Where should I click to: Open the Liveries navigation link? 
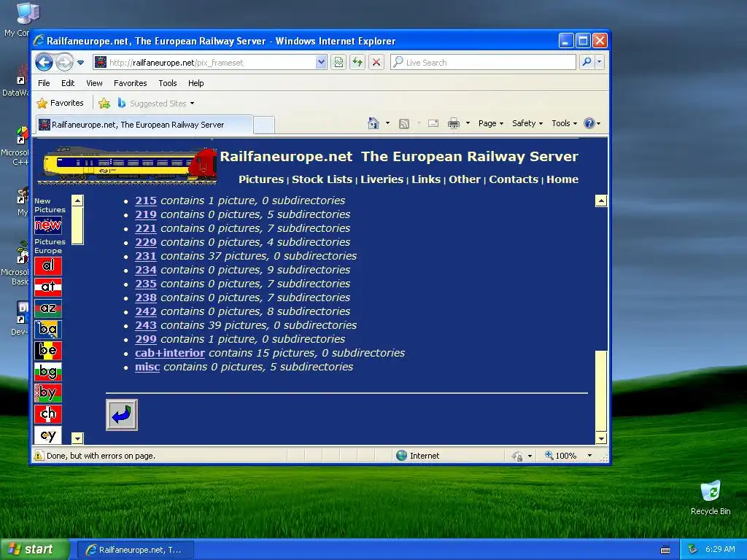tap(382, 179)
